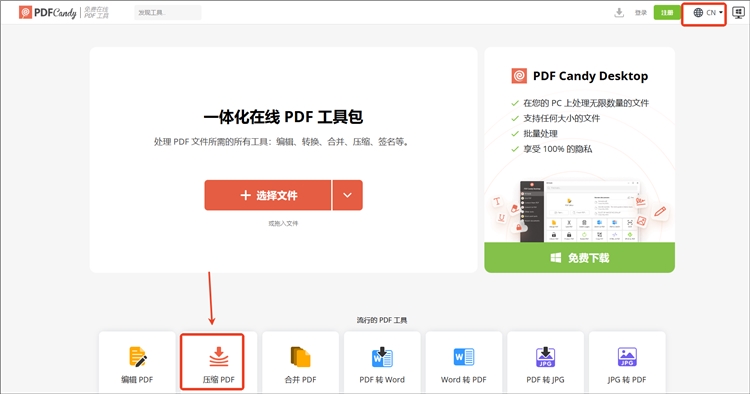Screen dimensions: 750x394
Task: Expand the file source arrow beside 选择文件
Action: [348, 195]
